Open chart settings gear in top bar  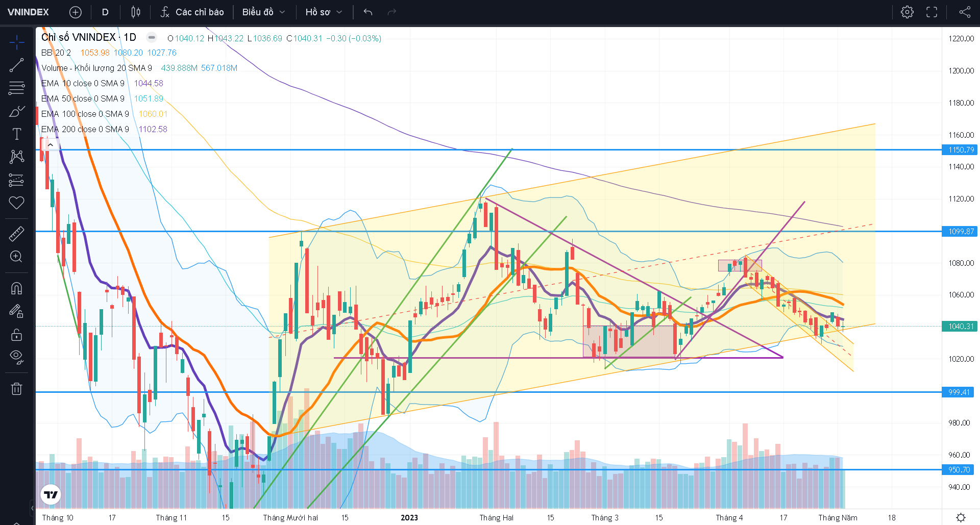[x=907, y=12]
